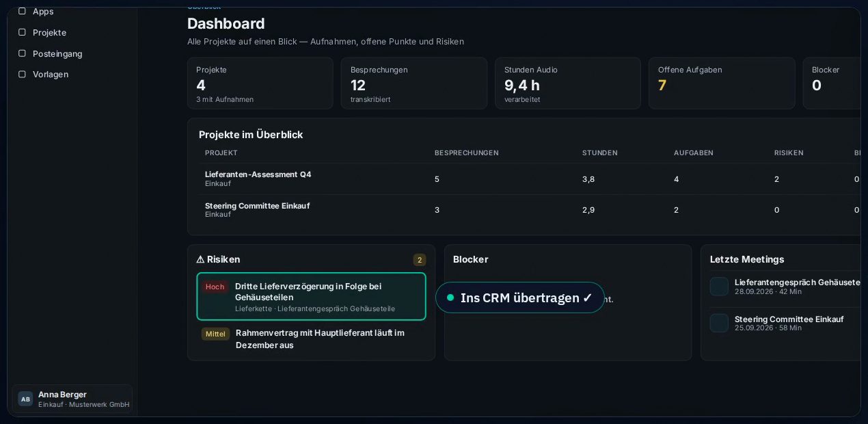This screenshot has height=424, width=868.
Task: Open the Anna Berger profile card
Action: pyautogui.click(x=72, y=399)
